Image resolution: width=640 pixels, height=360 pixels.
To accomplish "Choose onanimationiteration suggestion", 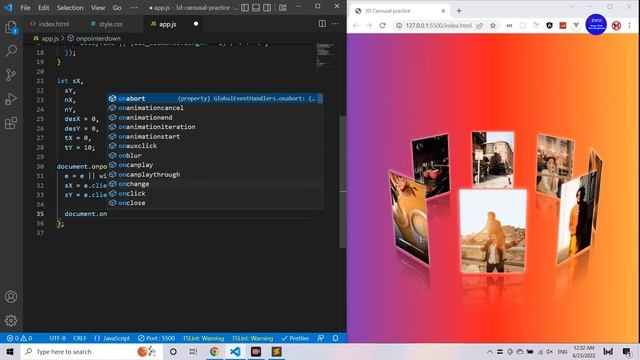I will (215, 127).
